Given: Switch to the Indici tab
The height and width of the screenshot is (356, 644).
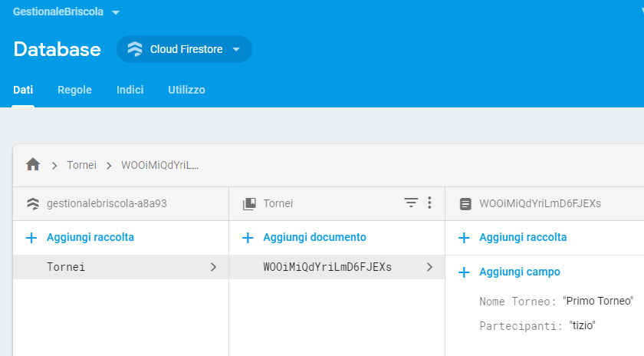Looking at the screenshot, I should click(x=130, y=90).
